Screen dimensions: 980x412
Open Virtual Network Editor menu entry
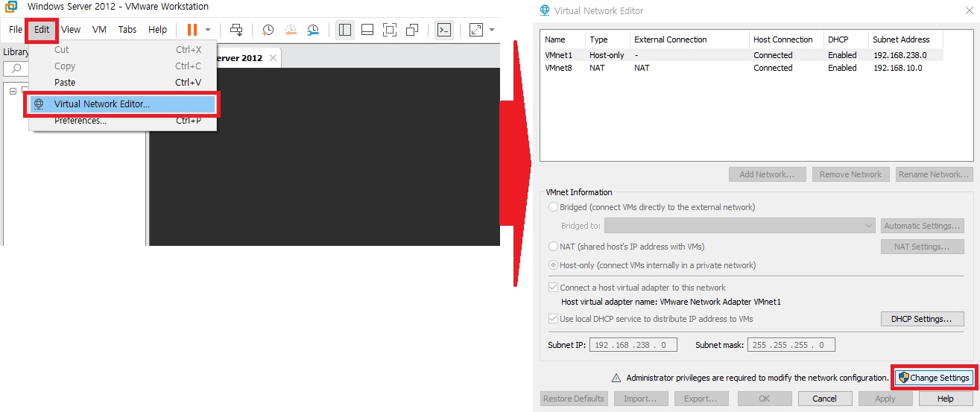click(x=122, y=104)
